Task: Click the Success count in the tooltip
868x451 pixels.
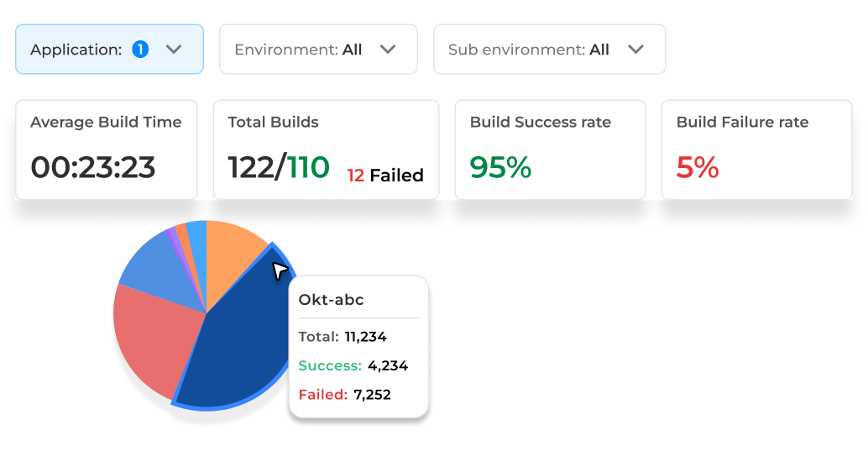Action: pos(387,365)
